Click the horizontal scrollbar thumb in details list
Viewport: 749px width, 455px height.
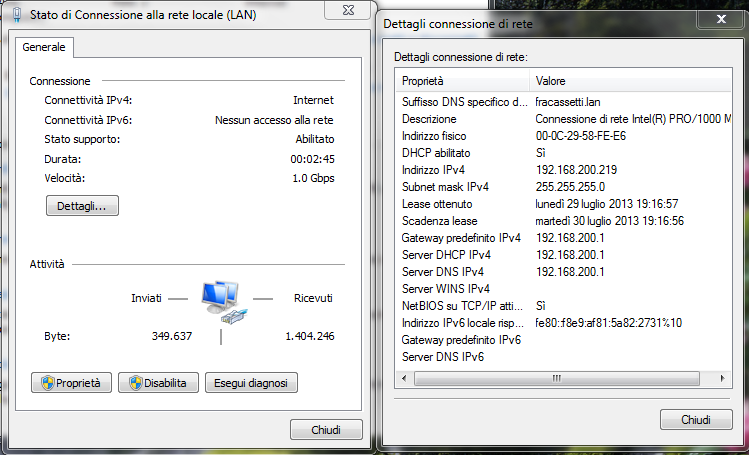point(556,378)
